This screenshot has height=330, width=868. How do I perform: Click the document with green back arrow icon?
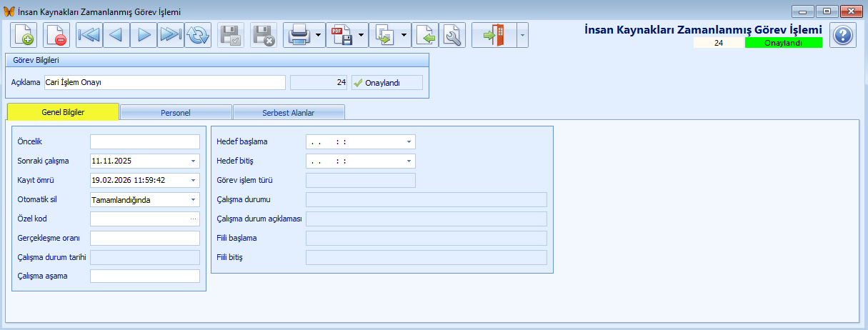tap(425, 34)
